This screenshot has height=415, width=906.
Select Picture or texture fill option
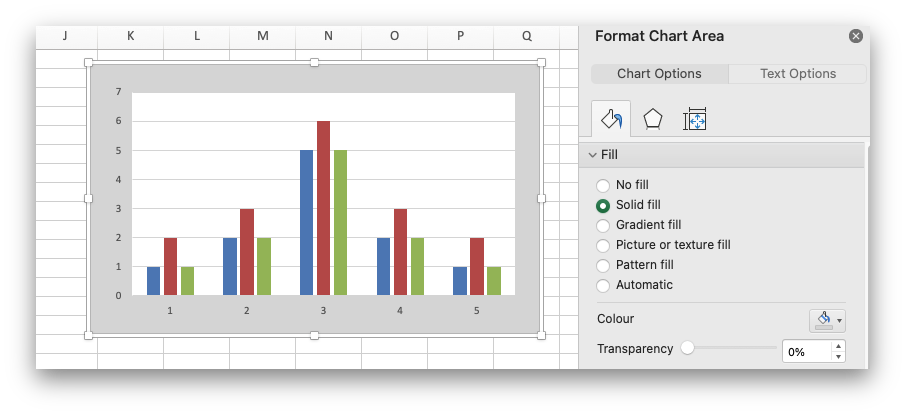pos(603,245)
